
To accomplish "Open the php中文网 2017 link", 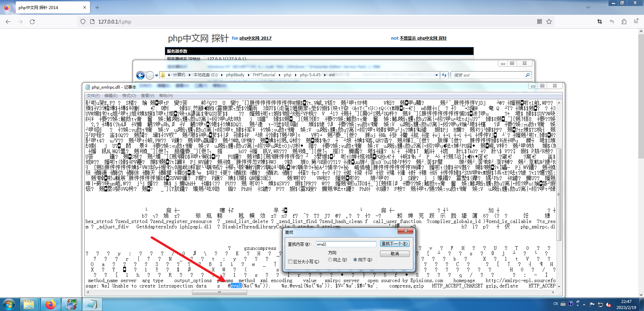I will [x=255, y=38].
